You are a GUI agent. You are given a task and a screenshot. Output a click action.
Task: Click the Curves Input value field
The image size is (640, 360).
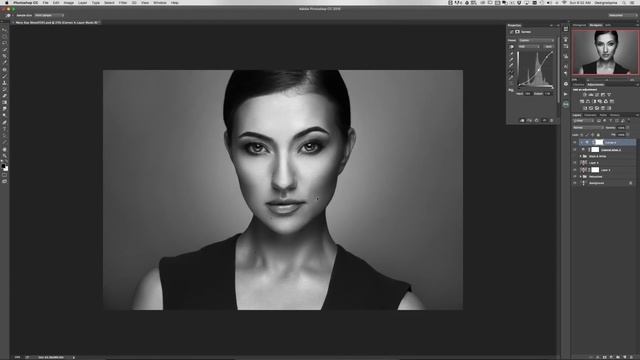528,93
